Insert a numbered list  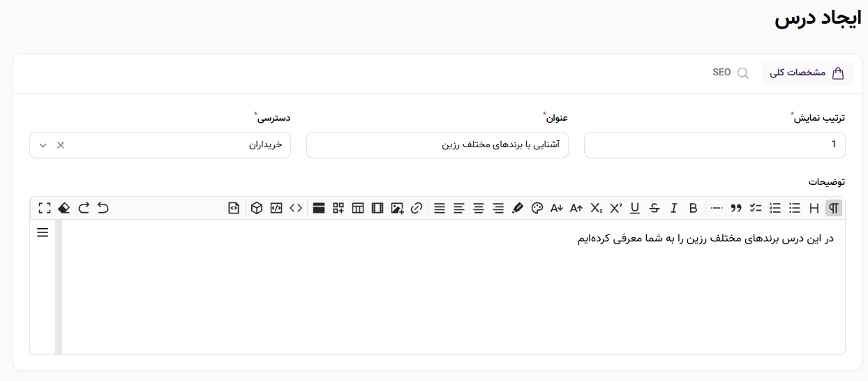pos(775,208)
